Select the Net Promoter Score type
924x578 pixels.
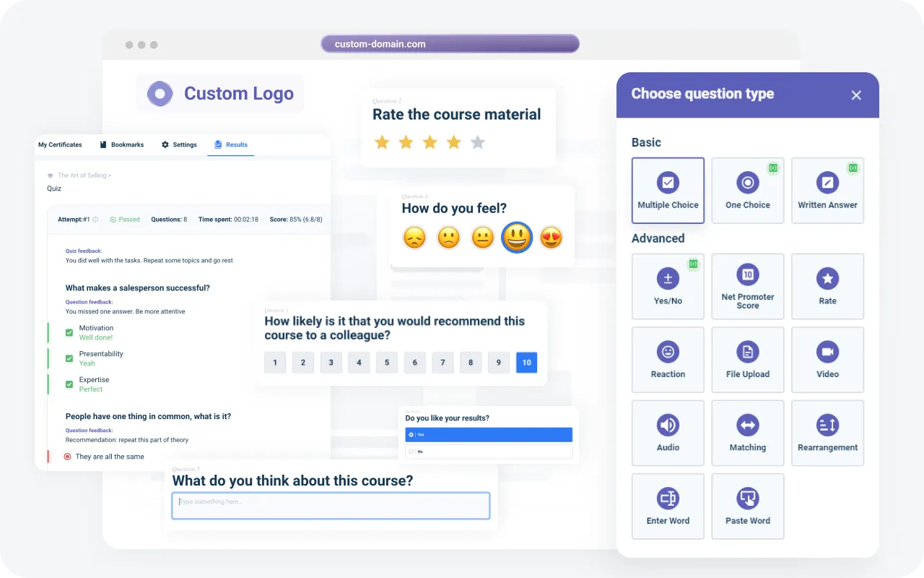point(747,286)
